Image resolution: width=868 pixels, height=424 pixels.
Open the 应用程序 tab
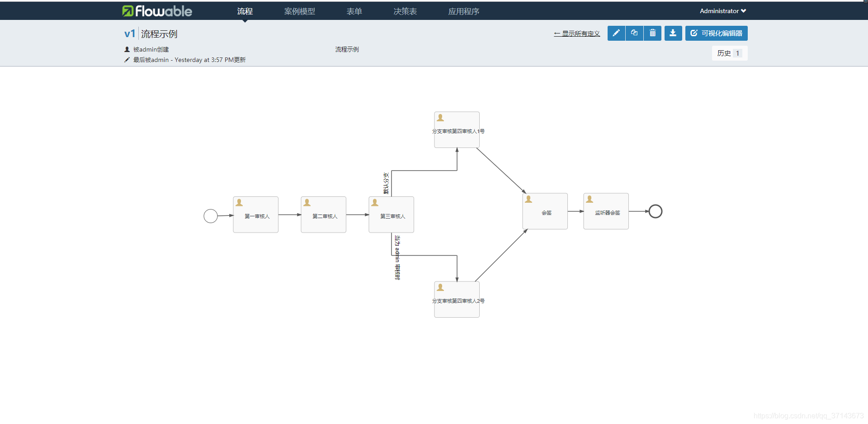[x=464, y=11]
